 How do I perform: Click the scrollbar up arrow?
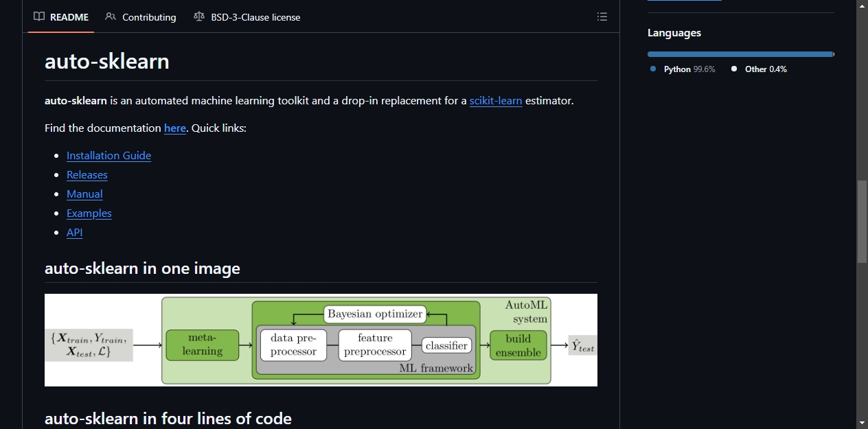862,5
